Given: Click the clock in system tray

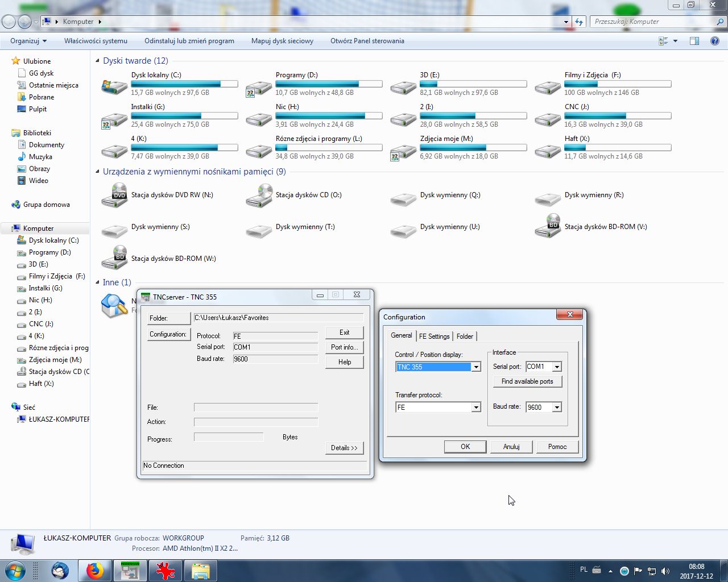Looking at the screenshot, I should pos(696,571).
